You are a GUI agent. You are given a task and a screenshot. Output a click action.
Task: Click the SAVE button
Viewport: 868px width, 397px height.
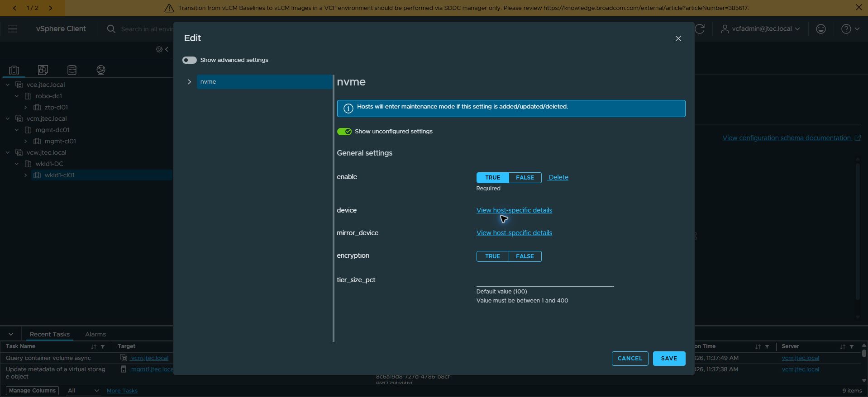tap(669, 359)
